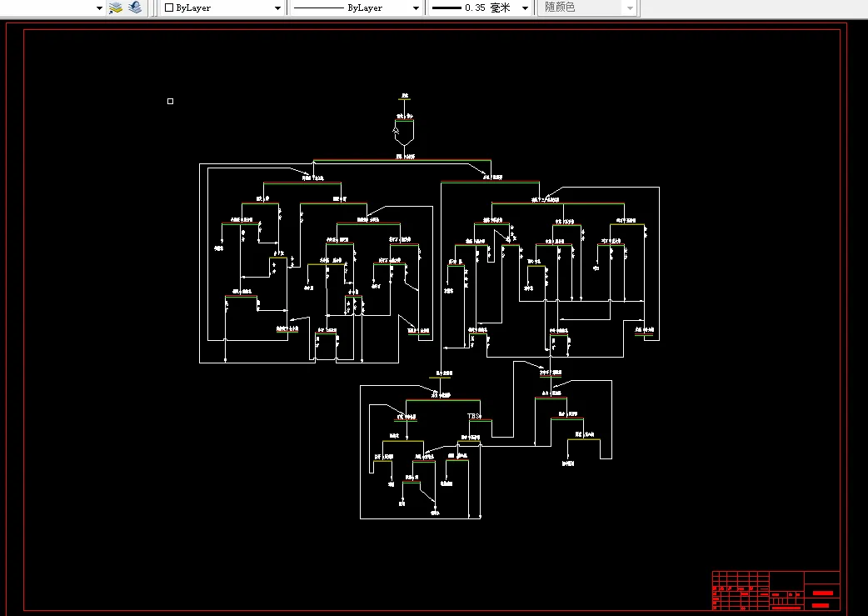The width and height of the screenshot is (868, 616).
Task: Open the 0.35 毫米 lineweight dropdown
Action: 479,8
